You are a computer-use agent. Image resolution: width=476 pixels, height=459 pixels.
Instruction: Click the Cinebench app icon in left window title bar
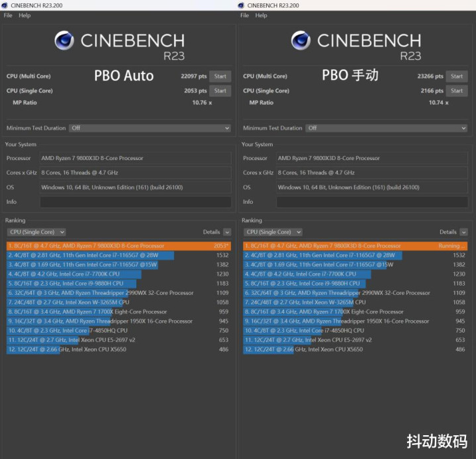pyautogui.click(x=4, y=5)
